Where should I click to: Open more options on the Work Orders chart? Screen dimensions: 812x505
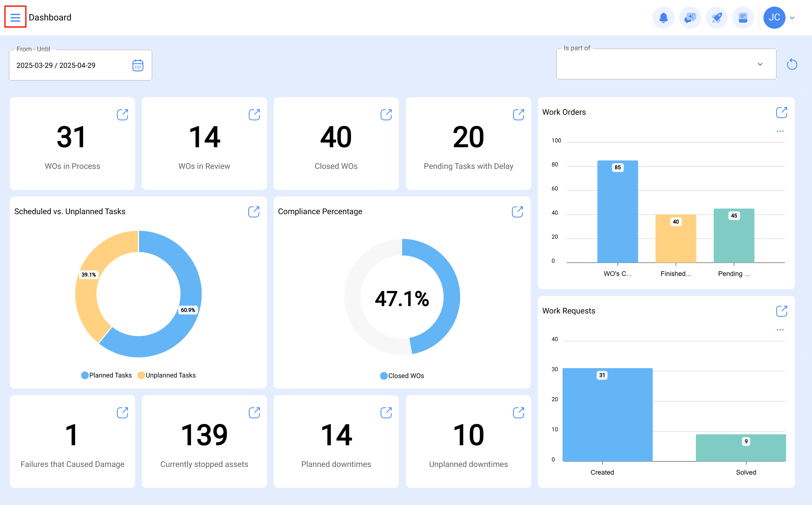click(780, 131)
